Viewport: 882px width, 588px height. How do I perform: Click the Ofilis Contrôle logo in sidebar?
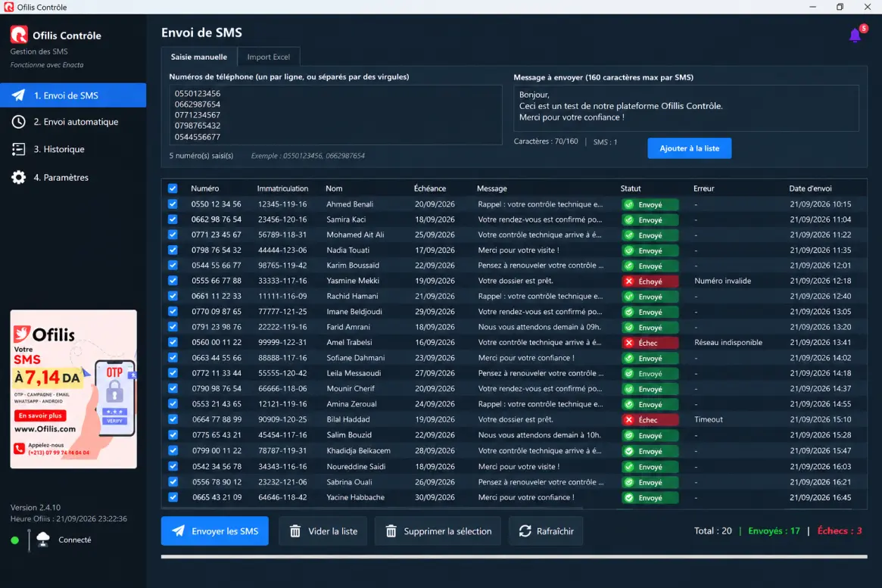point(19,35)
